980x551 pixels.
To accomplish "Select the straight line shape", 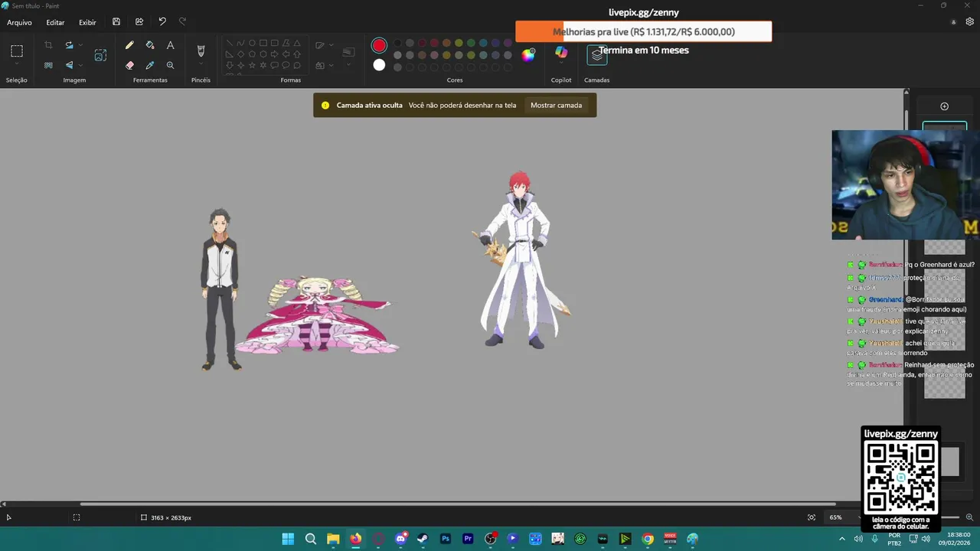I will point(229,43).
